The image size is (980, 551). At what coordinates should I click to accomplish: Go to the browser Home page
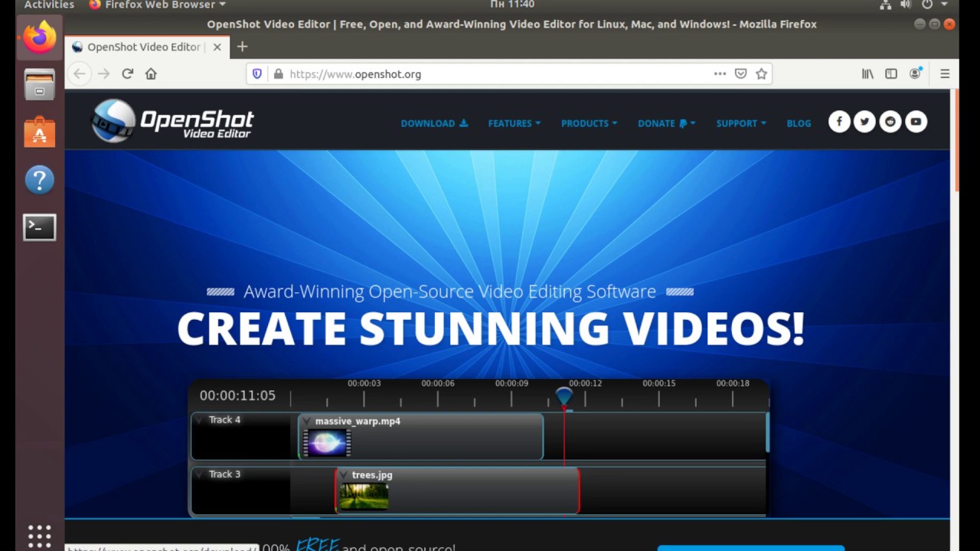(151, 73)
